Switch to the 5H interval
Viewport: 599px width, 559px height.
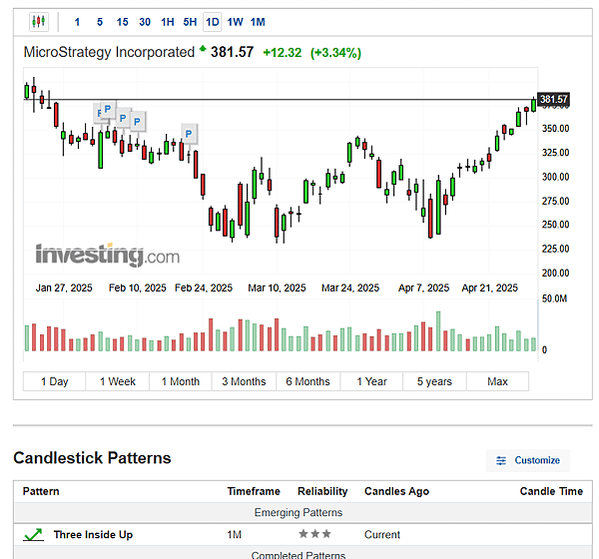click(190, 22)
